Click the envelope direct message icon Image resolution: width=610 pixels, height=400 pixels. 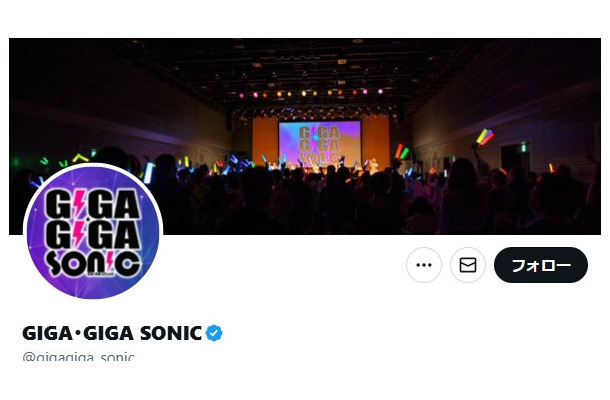click(467, 265)
